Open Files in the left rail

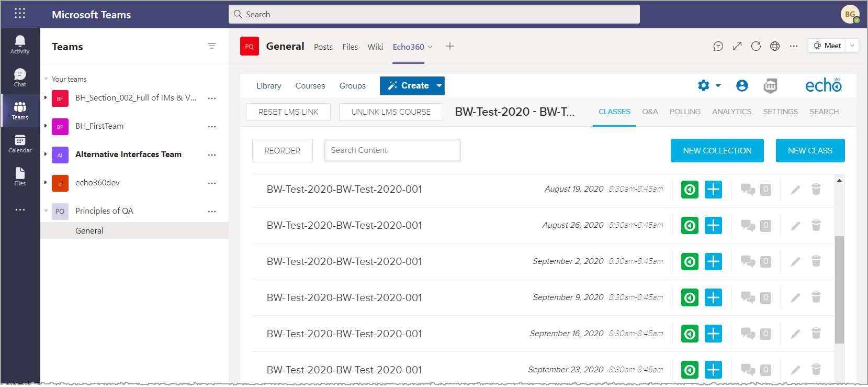tap(20, 176)
